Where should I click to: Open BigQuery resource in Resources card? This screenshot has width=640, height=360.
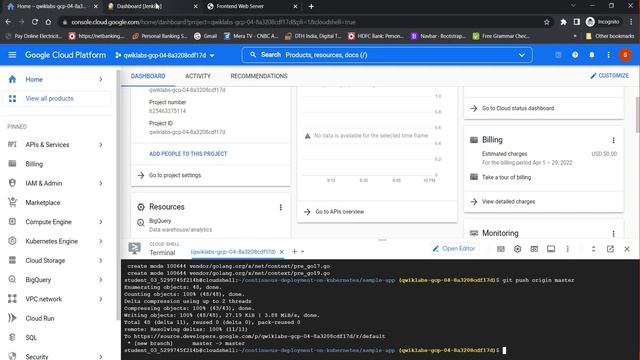coord(160,221)
